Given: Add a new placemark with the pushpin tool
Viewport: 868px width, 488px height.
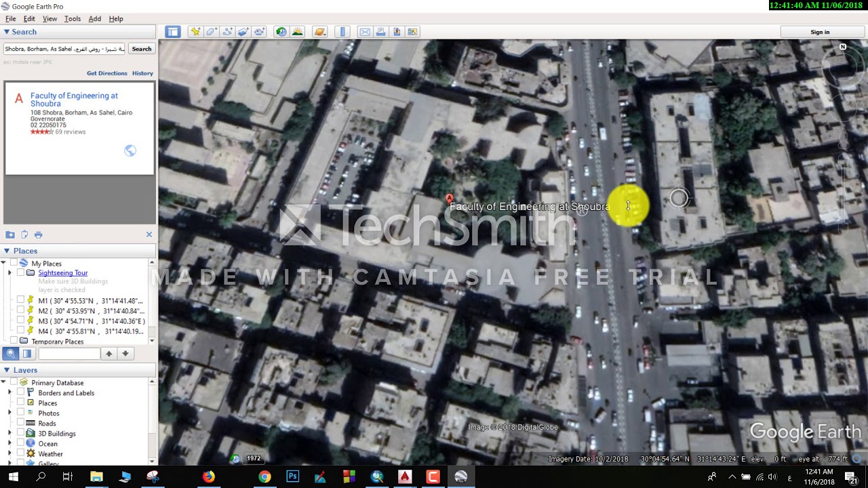Looking at the screenshot, I should (195, 32).
